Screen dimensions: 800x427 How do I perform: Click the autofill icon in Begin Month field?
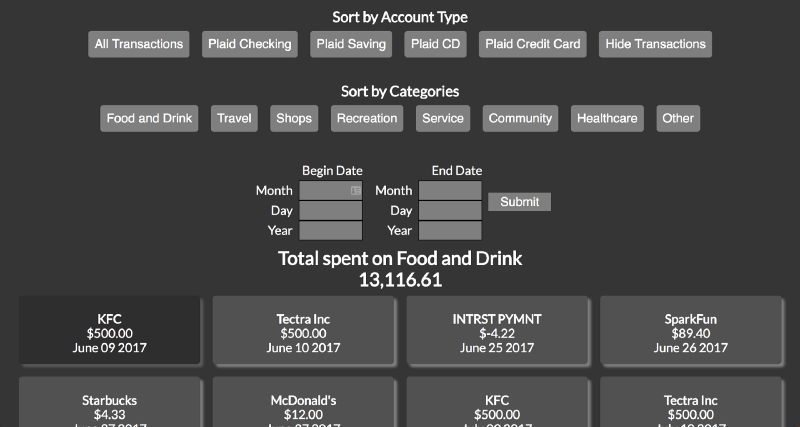[x=355, y=190]
